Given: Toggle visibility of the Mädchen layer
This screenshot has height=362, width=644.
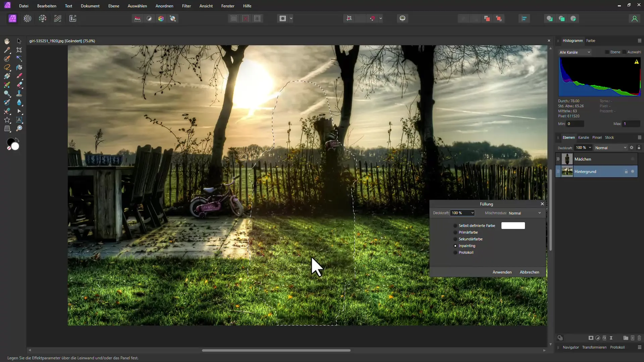Looking at the screenshot, I should [633, 159].
